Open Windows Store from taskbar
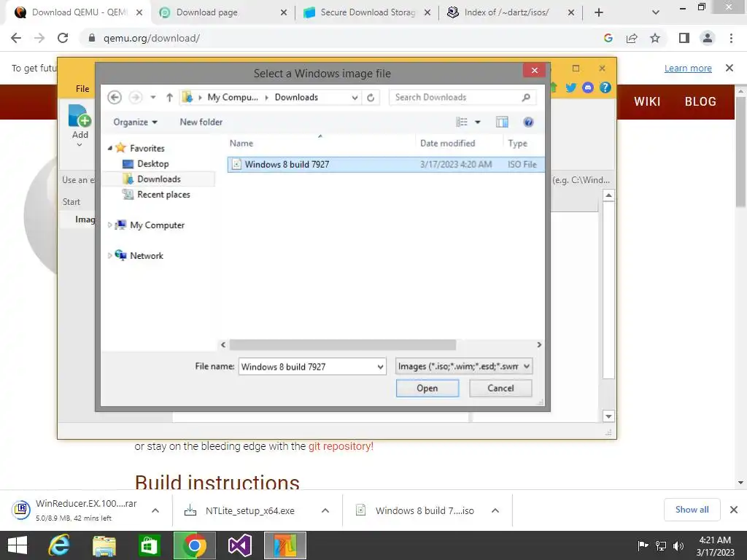Screen dimensions: 747x560 [149, 545]
